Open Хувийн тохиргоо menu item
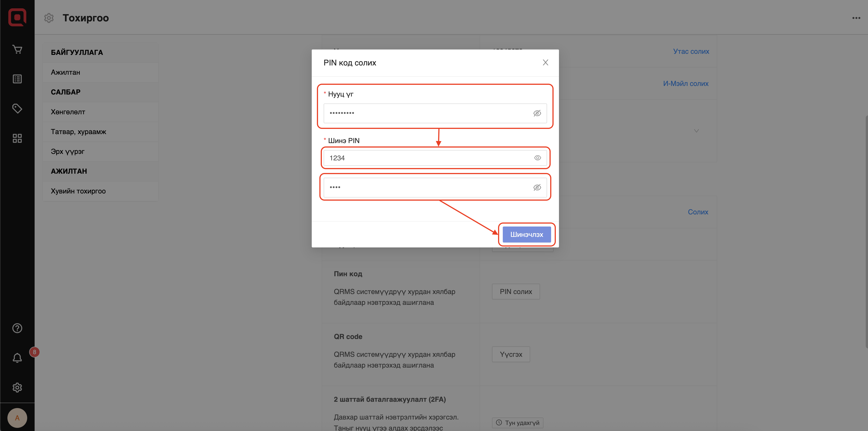 (x=78, y=191)
